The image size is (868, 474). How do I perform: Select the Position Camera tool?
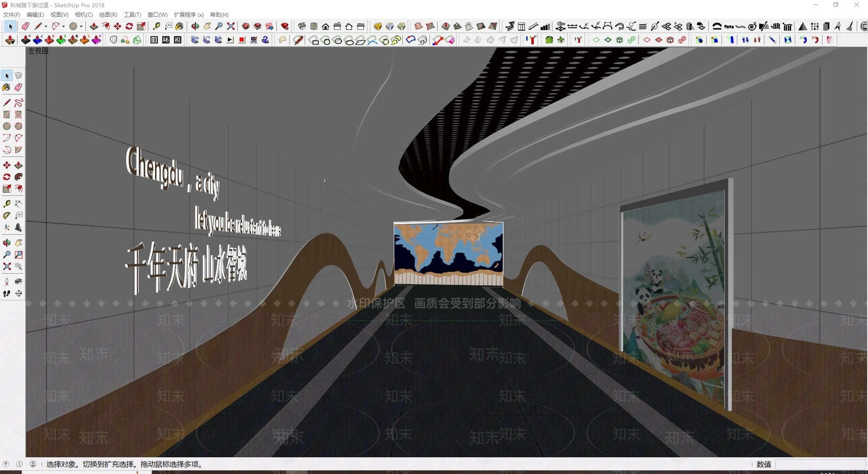point(7,281)
